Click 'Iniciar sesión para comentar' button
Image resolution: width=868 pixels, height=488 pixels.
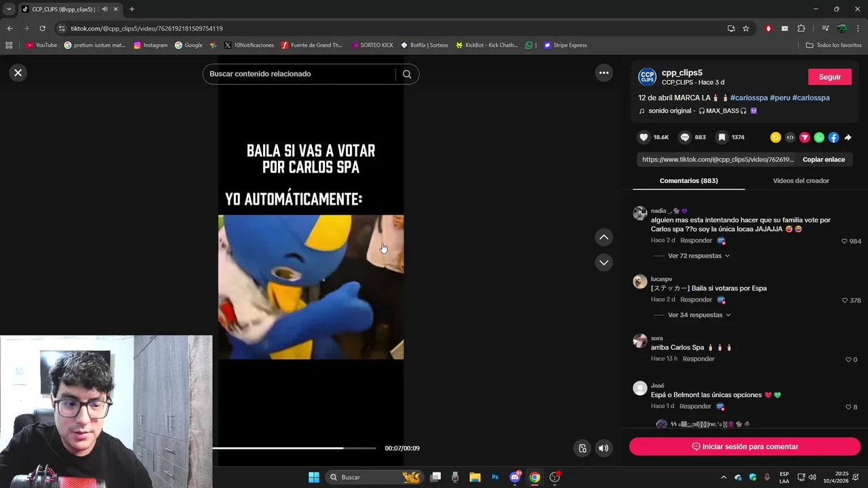click(745, 447)
